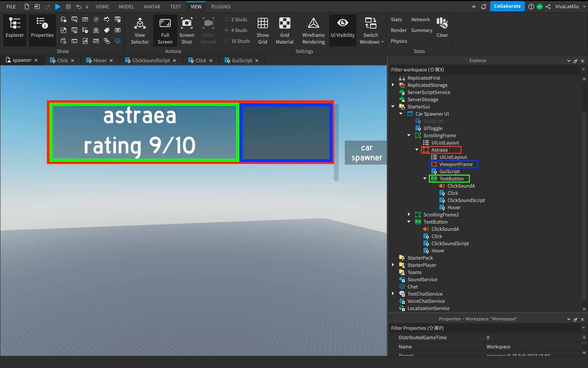
Task: Collapse the StarterGui tree node
Action: point(393,107)
